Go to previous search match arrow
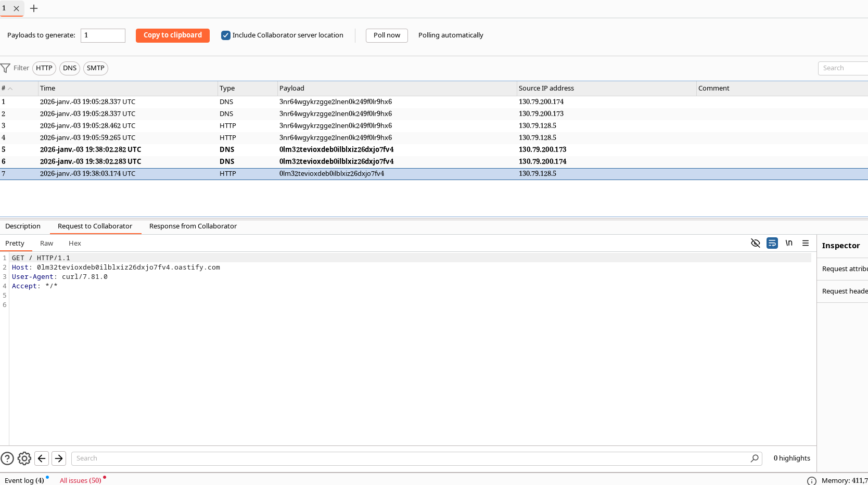The width and height of the screenshot is (868, 485). point(42,458)
